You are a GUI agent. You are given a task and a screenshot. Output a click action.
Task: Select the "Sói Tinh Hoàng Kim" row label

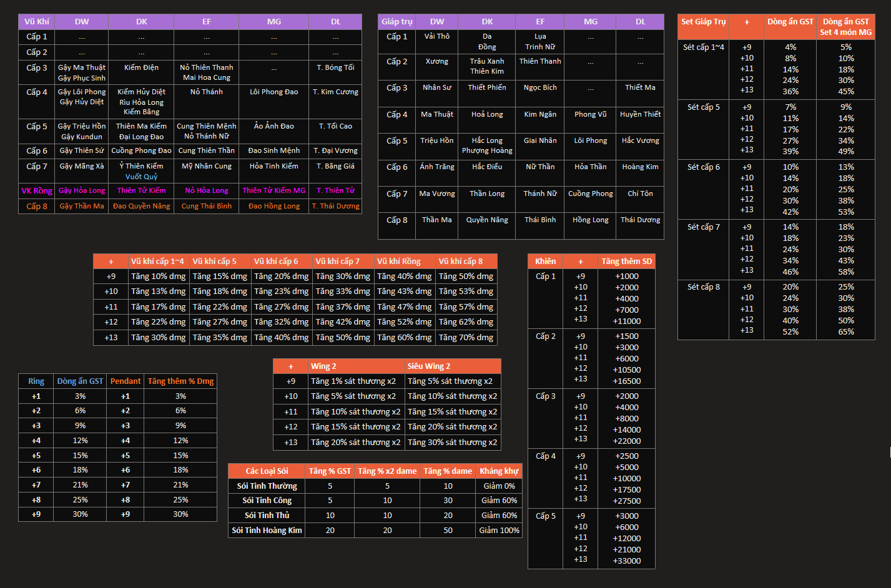[267, 531]
